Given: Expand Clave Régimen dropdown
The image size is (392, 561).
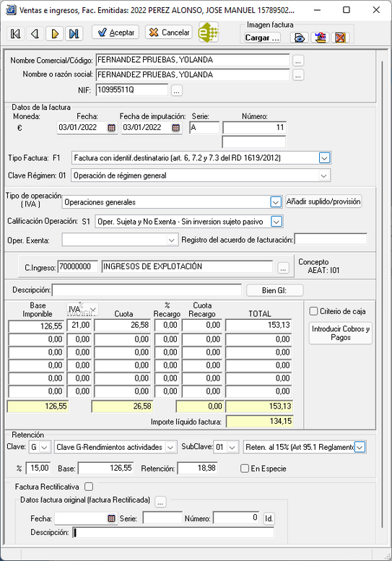Looking at the screenshot, I should 323,175.
